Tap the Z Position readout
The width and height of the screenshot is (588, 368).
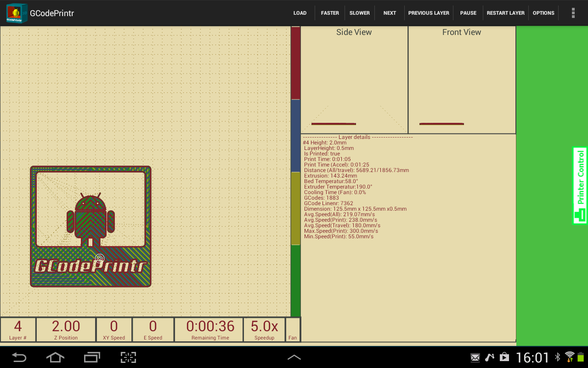point(66,330)
